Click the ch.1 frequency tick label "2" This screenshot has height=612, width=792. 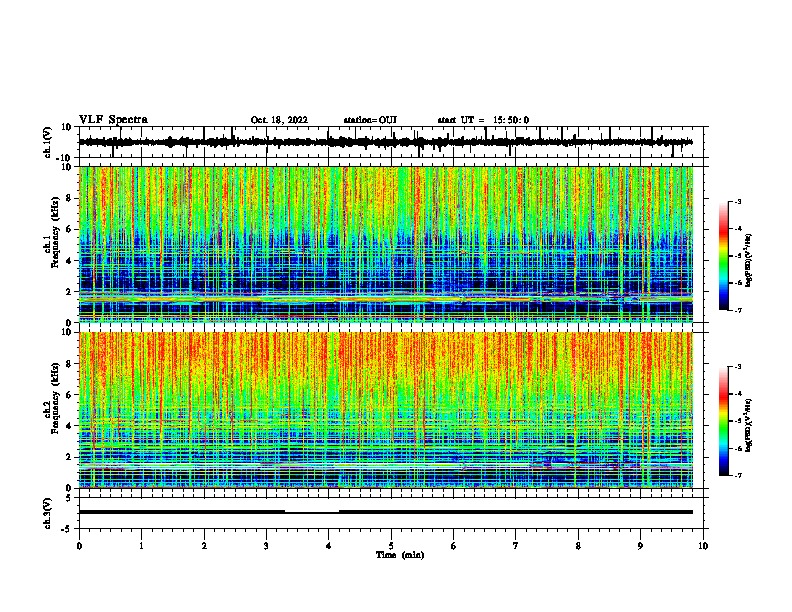(x=70, y=292)
